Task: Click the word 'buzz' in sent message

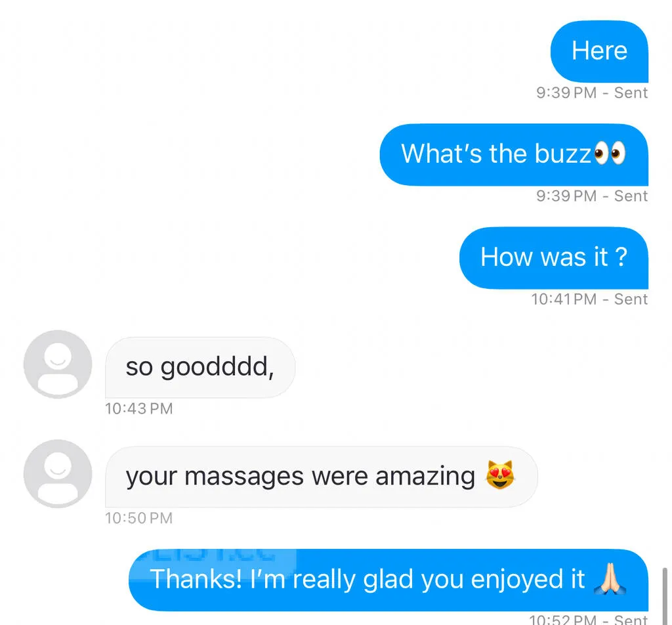Action: coord(562,154)
